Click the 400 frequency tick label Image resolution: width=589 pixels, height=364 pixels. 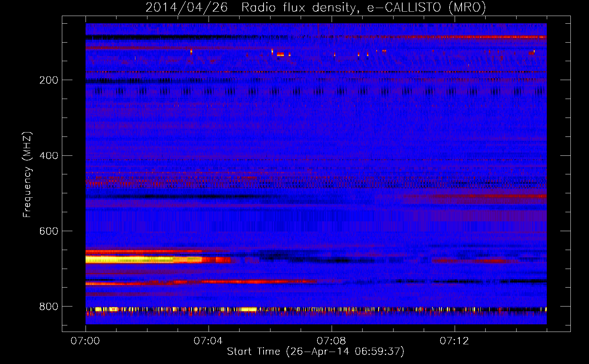(x=49, y=156)
